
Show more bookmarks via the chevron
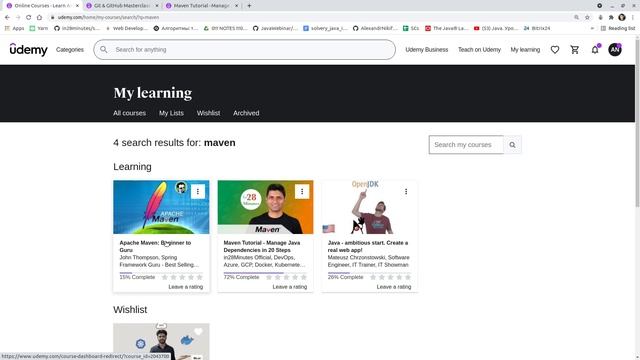point(592,28)
